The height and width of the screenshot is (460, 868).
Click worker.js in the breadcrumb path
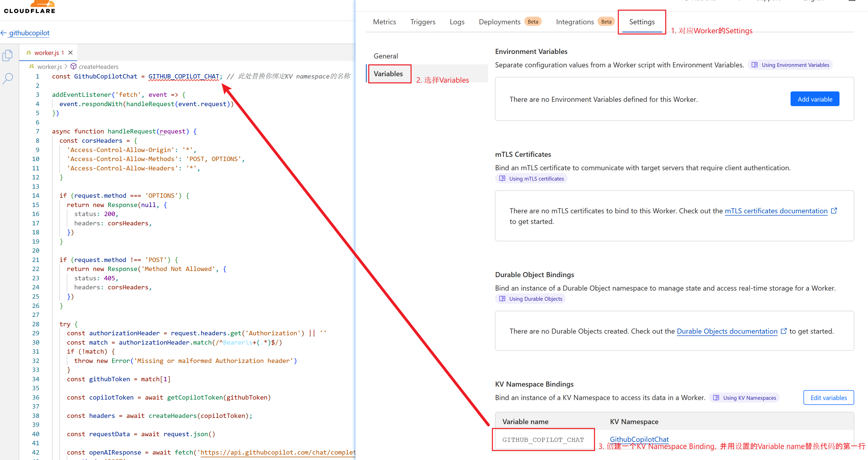(49, 67)
